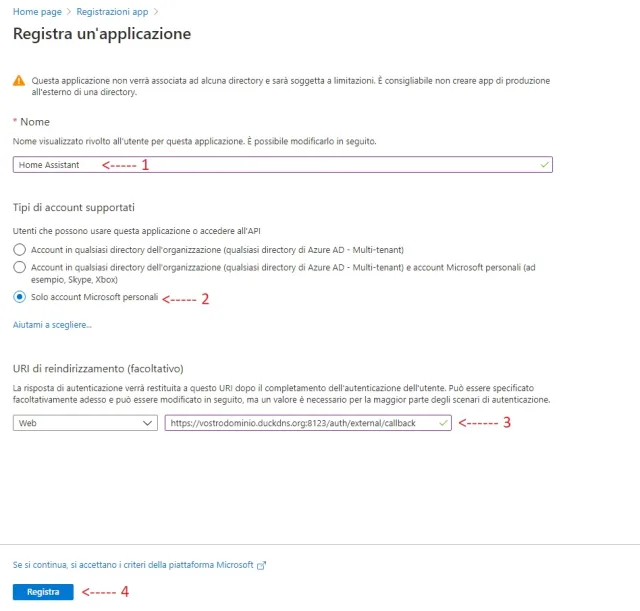Viewport: 640px width, 611px height.
Task: Open the Aiutami a scegliere link
Action: click(x=52, y=325)
